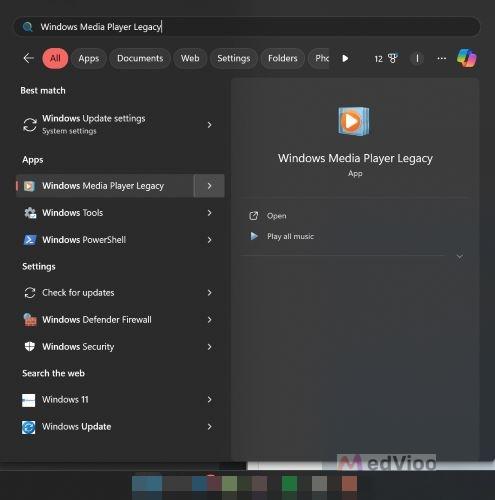Screen dimensions: 495x500
Task: Switch to the Settings filter tab
Action: pyautogui.click(x=234, y=58)
